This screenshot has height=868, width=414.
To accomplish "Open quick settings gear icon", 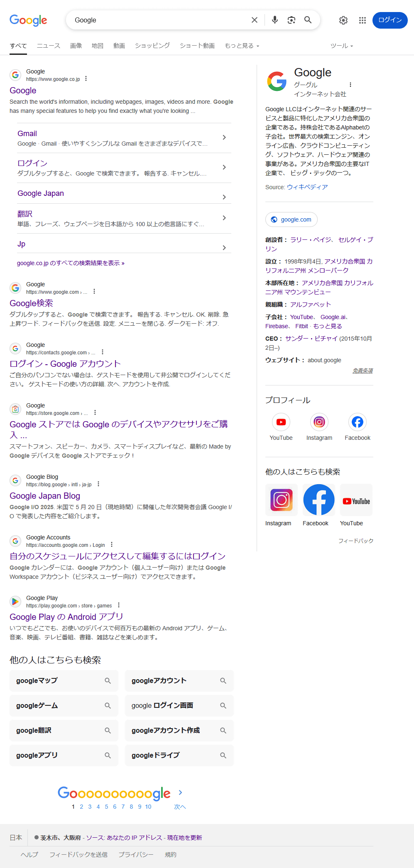I will [x=343, y=20].
